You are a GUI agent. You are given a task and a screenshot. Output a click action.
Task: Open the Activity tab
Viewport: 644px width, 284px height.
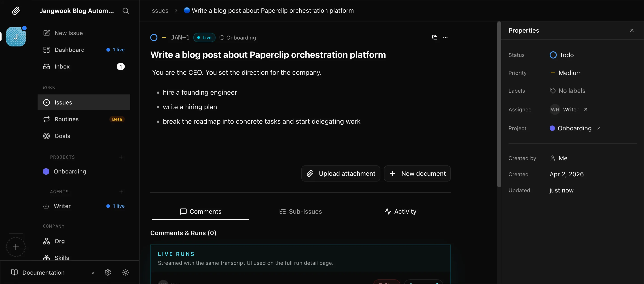pyautogui.click(x=400, y=211)
